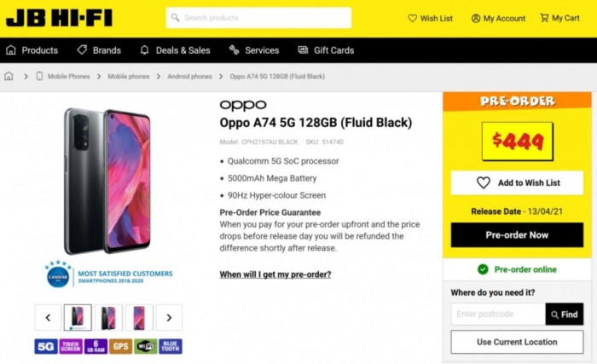Show previous product image
The image size is (597, 364).
(x=47, y=318)
